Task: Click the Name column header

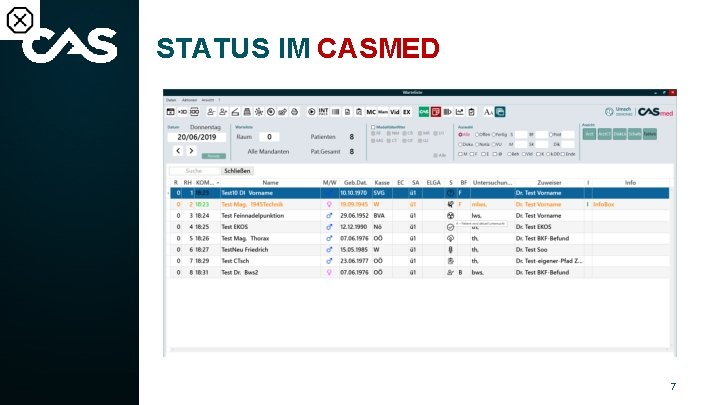Action: click(x=270, y=183)
